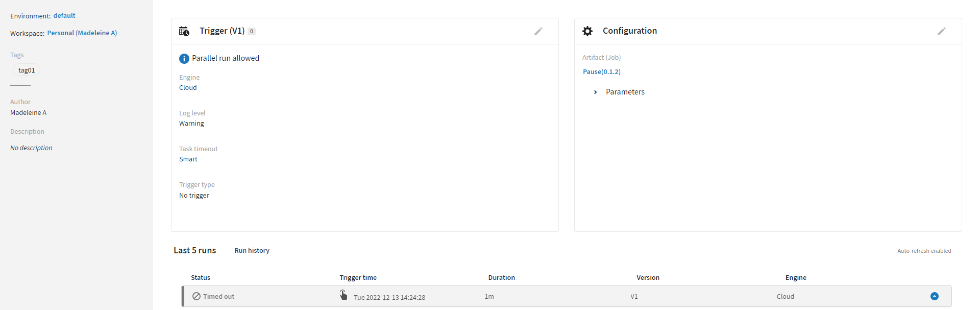The height and width of the screenshot is (310, 980).
Task: Click the Parallel run allowed info icon
Action: point(184,59)
